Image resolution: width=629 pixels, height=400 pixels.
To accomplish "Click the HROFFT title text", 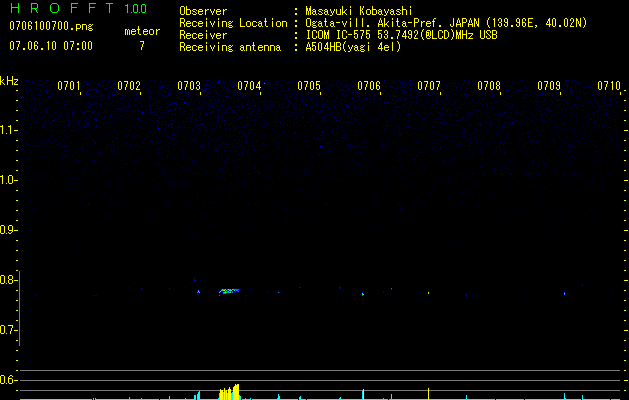I will click(x=62, y=8).
